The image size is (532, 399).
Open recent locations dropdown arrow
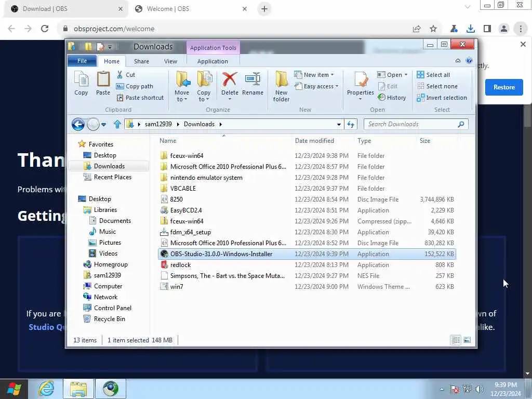tap(104, 125)
